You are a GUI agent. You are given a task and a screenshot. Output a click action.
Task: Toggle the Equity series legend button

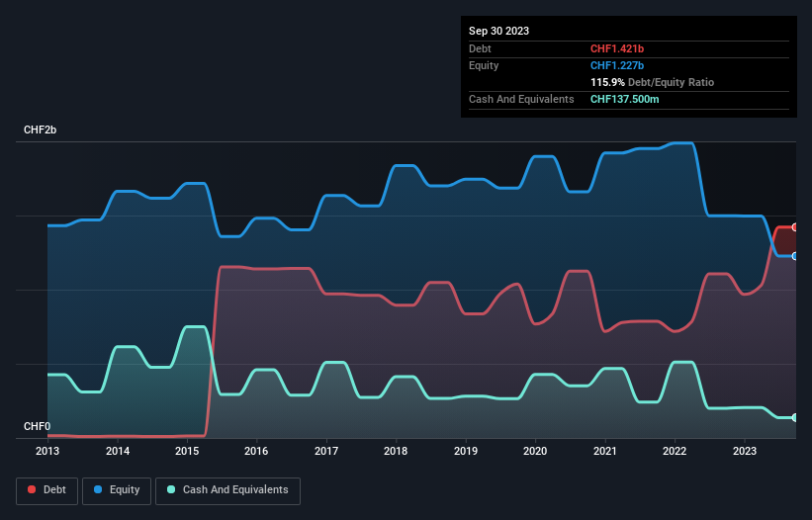(117, 490)
